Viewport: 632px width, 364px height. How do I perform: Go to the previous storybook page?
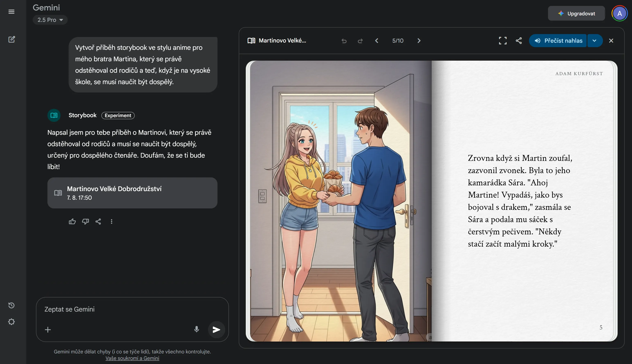(x=377, y=40)
